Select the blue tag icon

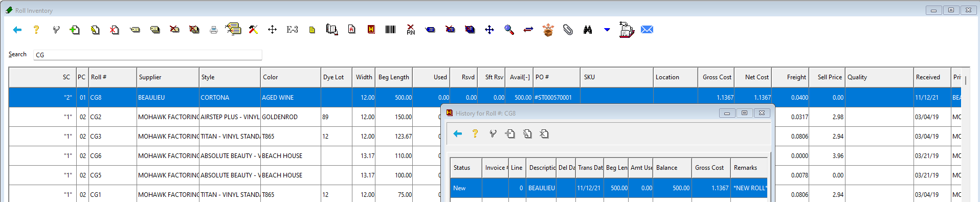431,30
